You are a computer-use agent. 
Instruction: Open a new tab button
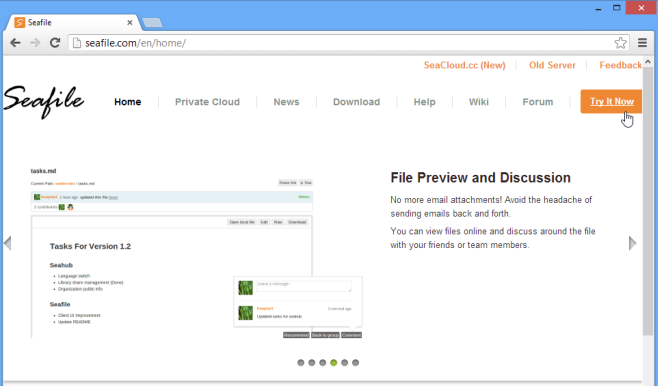click(152, 23)
